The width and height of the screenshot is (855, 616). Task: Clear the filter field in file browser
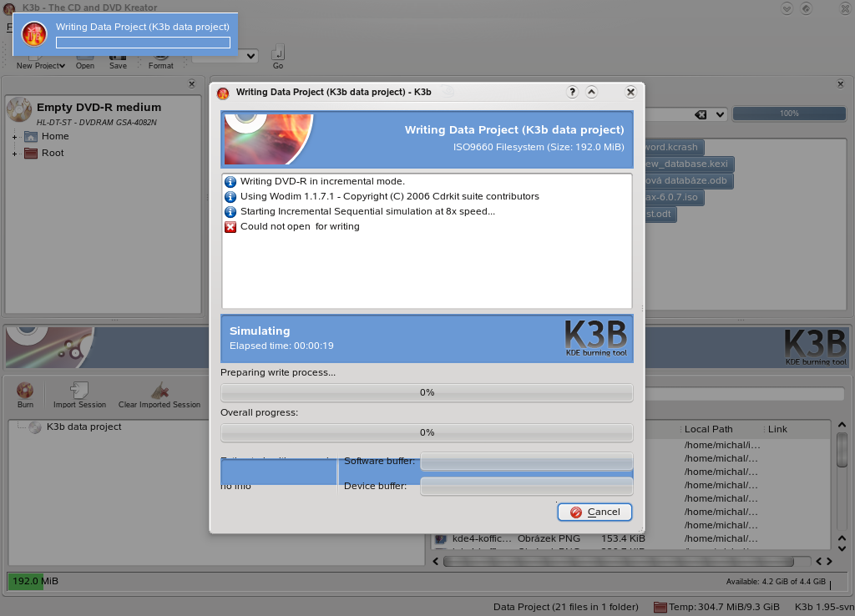pos(701,114)
